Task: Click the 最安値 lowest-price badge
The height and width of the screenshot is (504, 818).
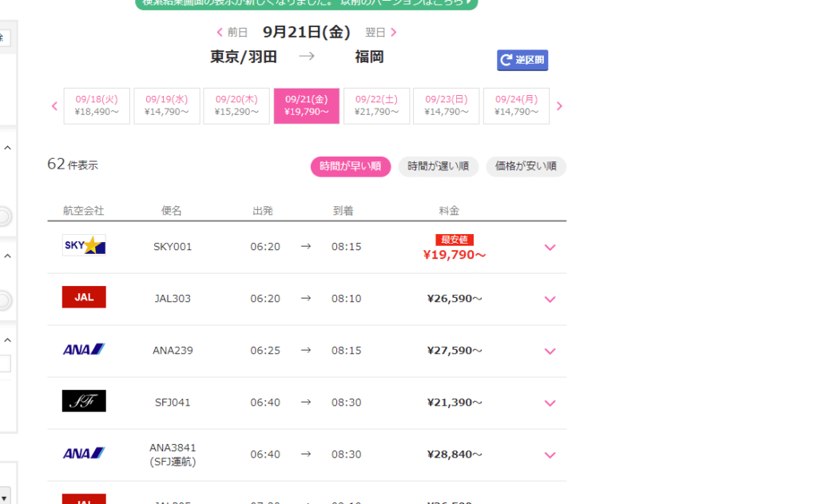Action: (455, 240)
